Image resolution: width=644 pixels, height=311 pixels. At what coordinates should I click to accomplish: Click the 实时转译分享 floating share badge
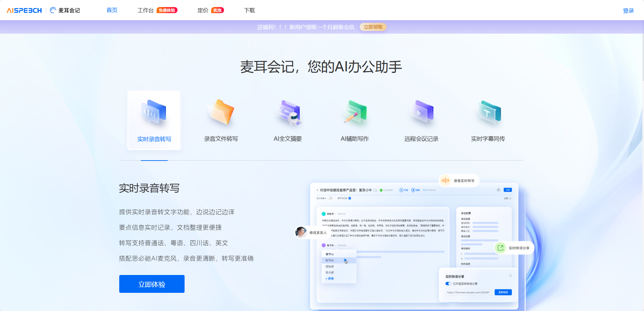514,248
